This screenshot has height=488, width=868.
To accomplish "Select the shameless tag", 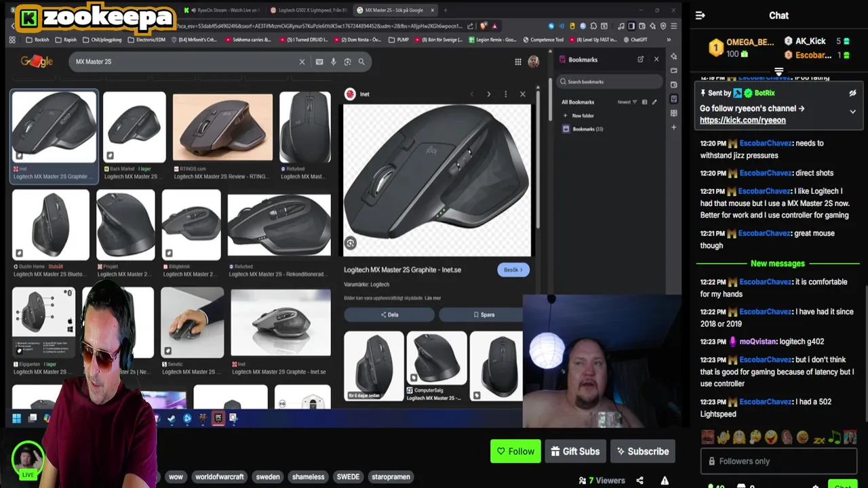I will 308,476.
